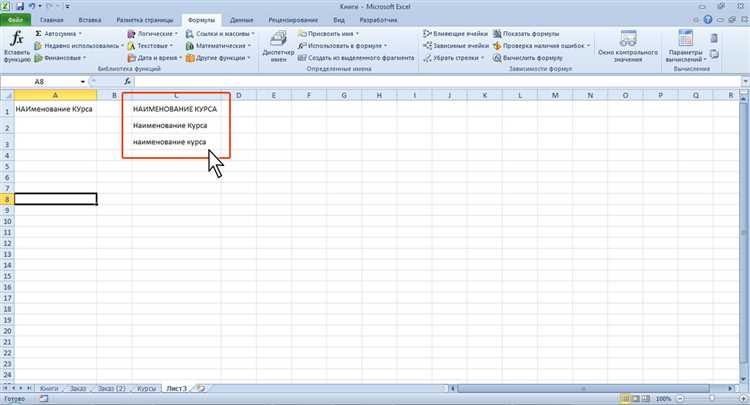Run Проверка наличия ошибок check
This screenshot has width=750, height=405.
541,46
